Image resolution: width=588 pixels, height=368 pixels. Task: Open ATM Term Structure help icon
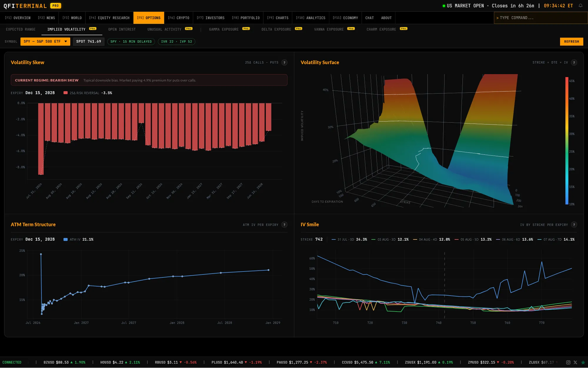(x=284, y=225)
